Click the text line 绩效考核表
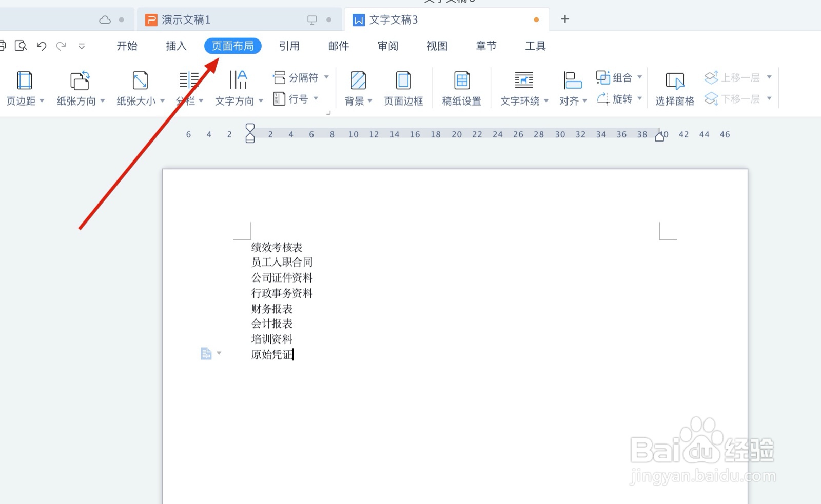 pos(277,247)
